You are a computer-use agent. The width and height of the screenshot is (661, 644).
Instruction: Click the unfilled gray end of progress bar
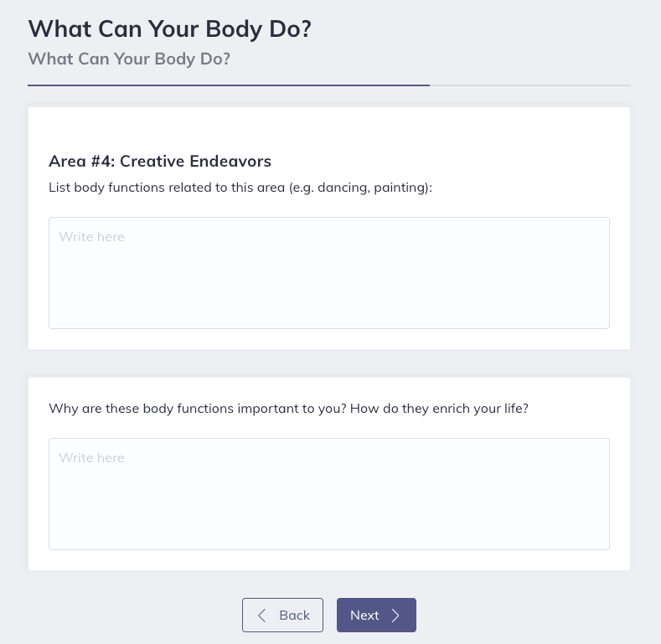529,85
